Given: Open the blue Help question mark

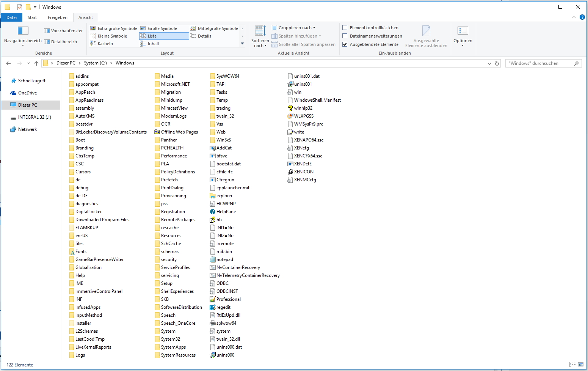Looking at the screenshot, I should point(582,17).
